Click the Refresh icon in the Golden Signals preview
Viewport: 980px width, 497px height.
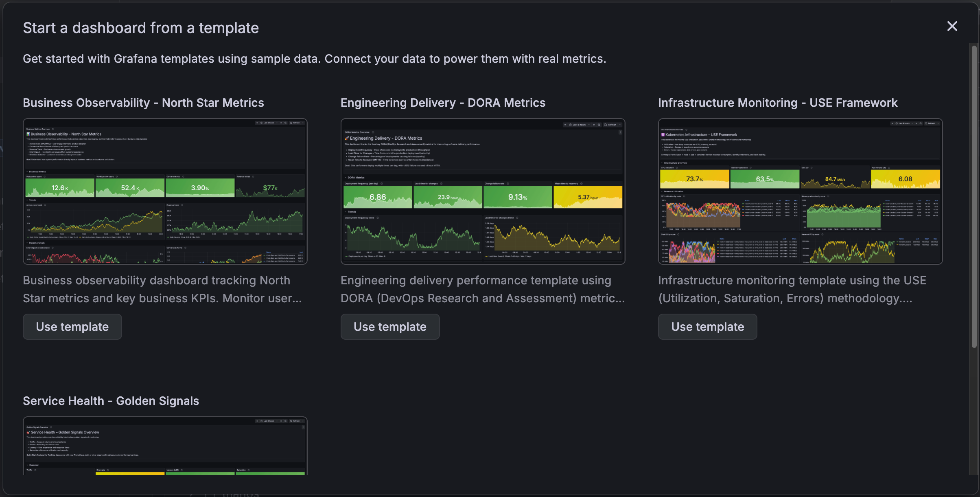291,421
